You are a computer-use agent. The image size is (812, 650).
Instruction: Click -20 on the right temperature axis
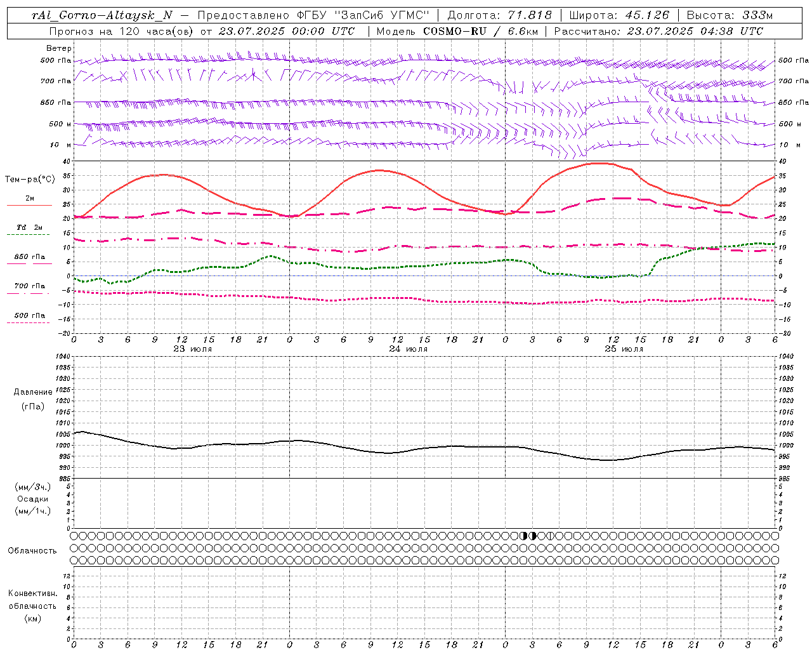tap(784, 333)
